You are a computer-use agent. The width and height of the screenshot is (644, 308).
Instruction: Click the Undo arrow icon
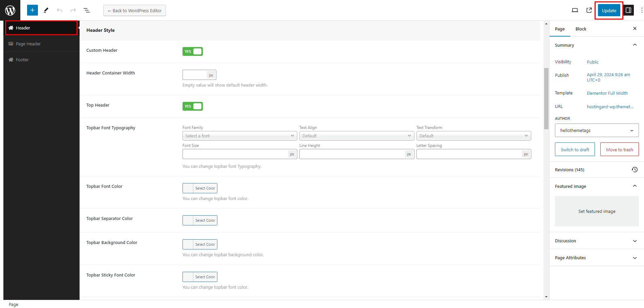pyautogui.click(x=60, y=10)
